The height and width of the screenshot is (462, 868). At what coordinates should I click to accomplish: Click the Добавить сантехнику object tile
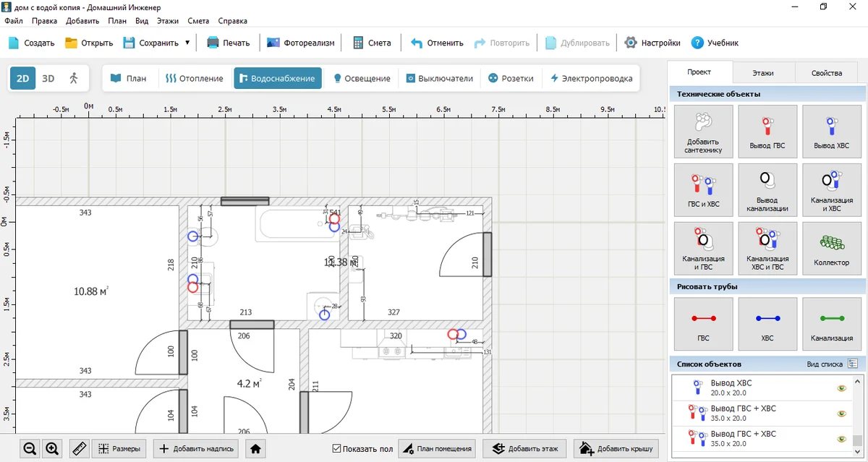click(x=703, y=132)
